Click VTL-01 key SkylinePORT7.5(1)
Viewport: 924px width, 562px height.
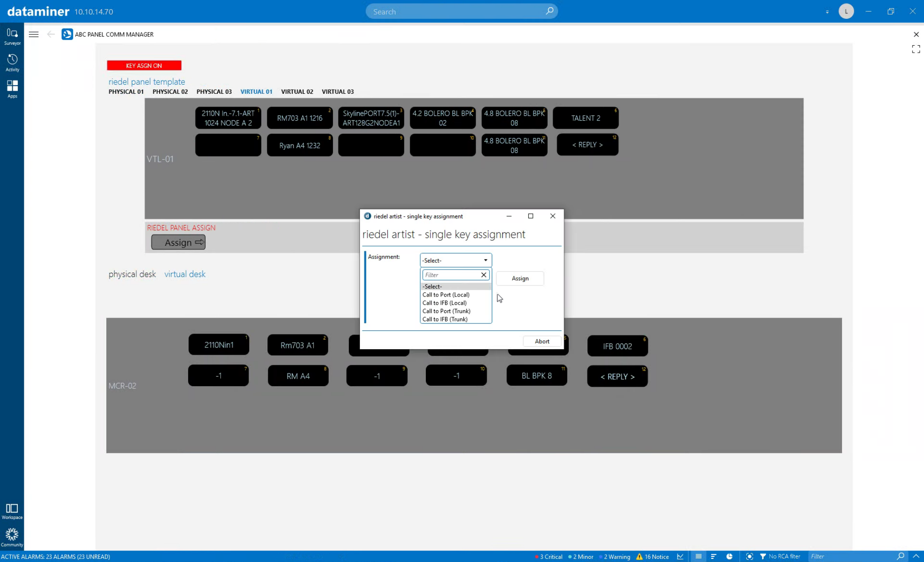(371, 118)
